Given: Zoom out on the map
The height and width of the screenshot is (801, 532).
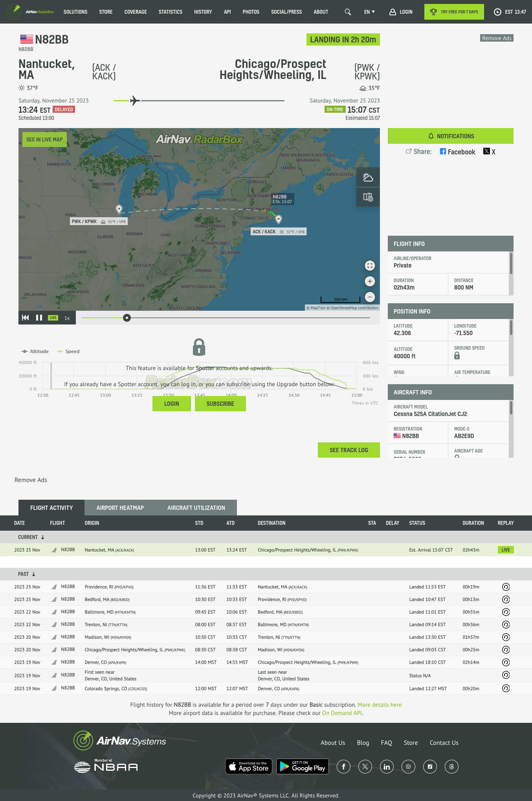Looking at the screenshot, I should tap(370, 297).
